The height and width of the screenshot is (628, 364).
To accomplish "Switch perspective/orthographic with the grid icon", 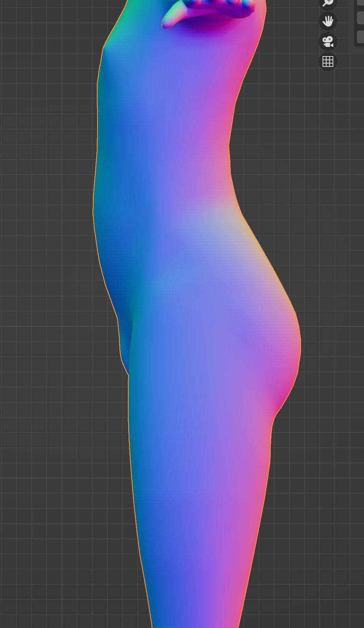I will [x=328, y=61].
